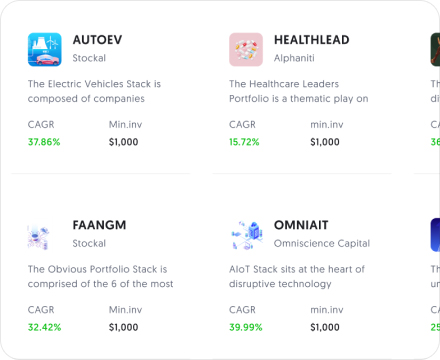Click the AIoT Stack description text
This screenshot has width=440, height=360.
[297, 276]
